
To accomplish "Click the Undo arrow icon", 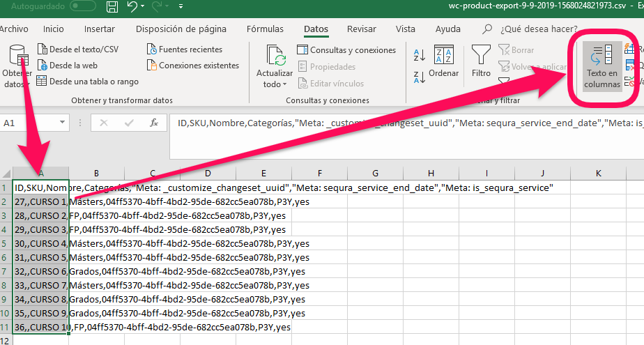I will coord(132,6).
